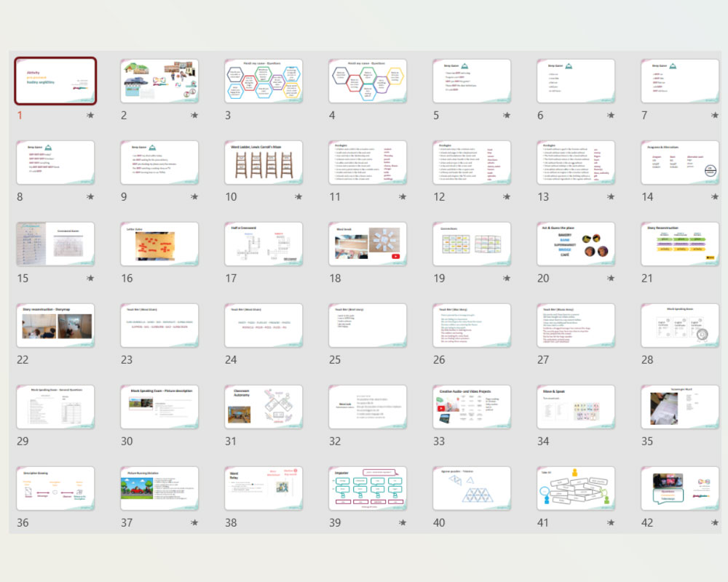Click the transition star under slide 41
Viewport: 728px width, 582px height.
[x=611, y=522]
